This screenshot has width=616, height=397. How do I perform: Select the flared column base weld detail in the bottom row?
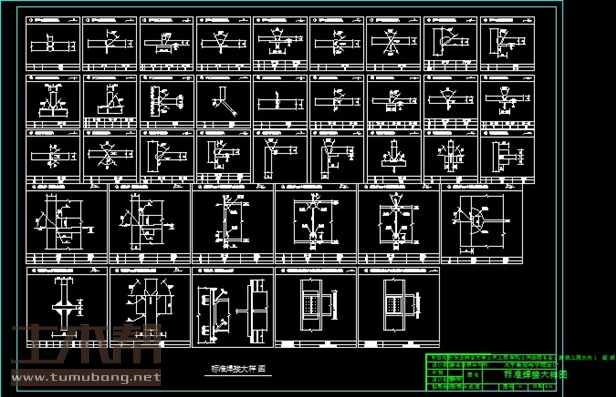coord(150,307)
